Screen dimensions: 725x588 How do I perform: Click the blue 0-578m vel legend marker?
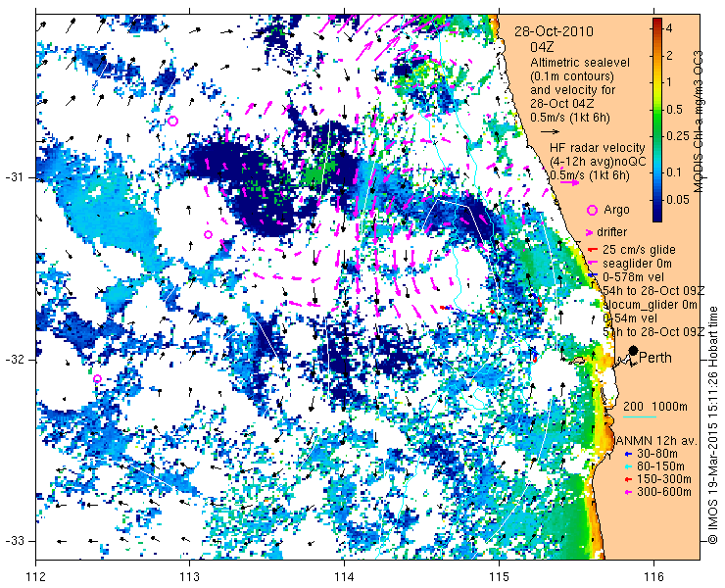[x=595, y=275]
